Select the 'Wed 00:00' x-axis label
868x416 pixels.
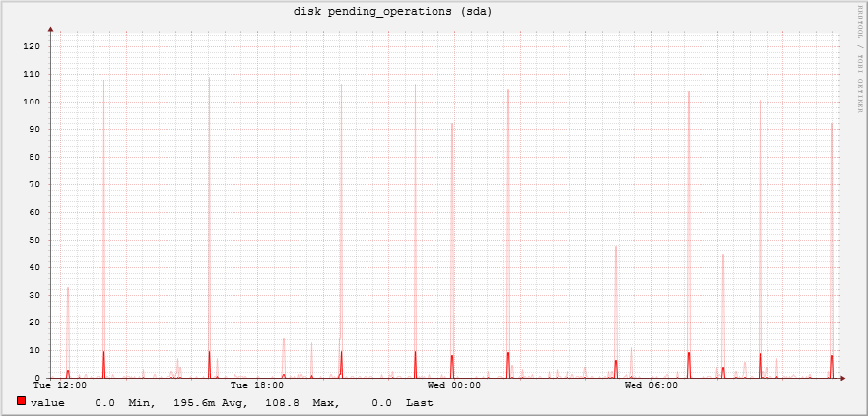(x=453, y=385)
